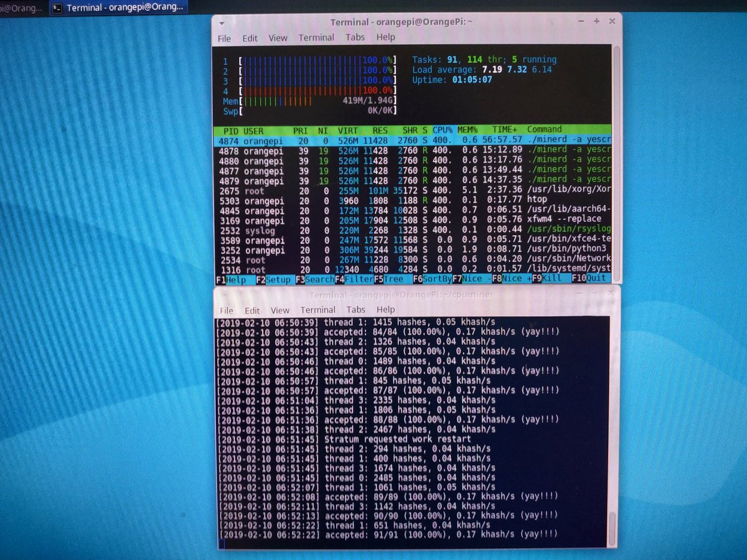Click the Uptime 01:05:07 text

452,80
